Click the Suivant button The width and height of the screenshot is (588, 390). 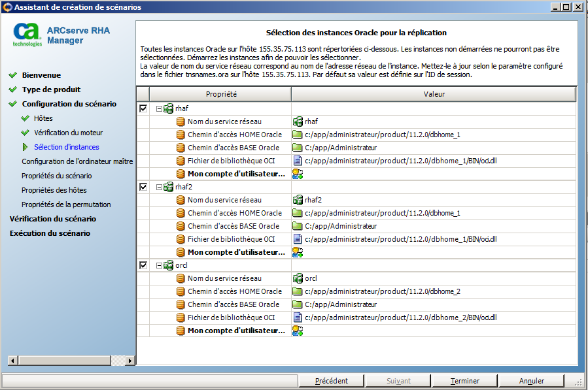[x=398, y=381]
